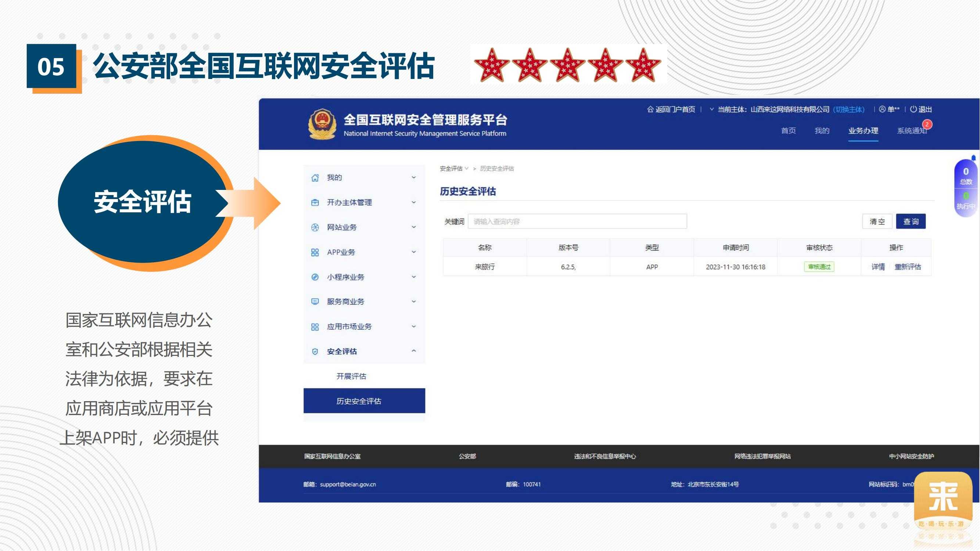Viewport: 980px width, 551px height.
Task: Click the home icon beside 返回门户首页
Action: click(x=650, y=109)
